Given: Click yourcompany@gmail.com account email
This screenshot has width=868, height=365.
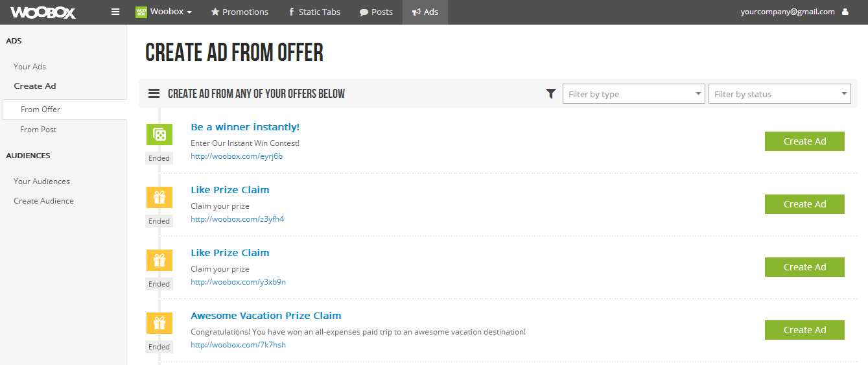Looking at the screenshot, I should pyautogui.click(x=788, y=12).
